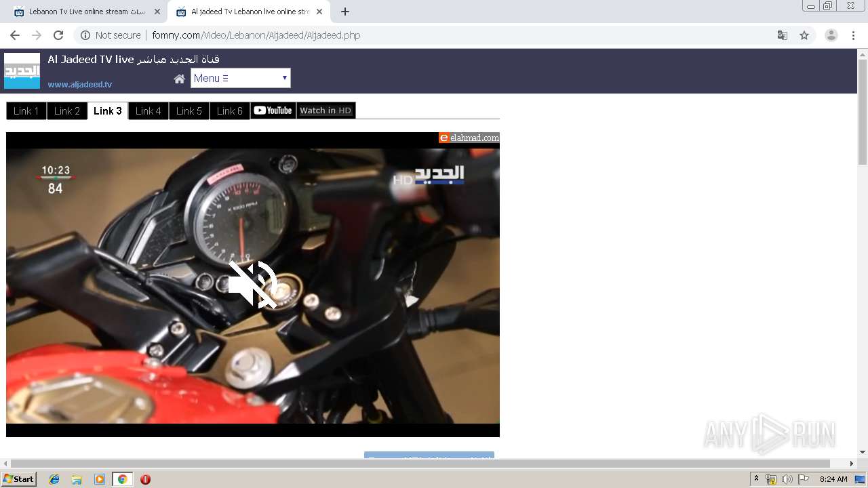Screen dimensions: 868x488
Task: Open the media player taskbar icon
Action: pos(100,479)
